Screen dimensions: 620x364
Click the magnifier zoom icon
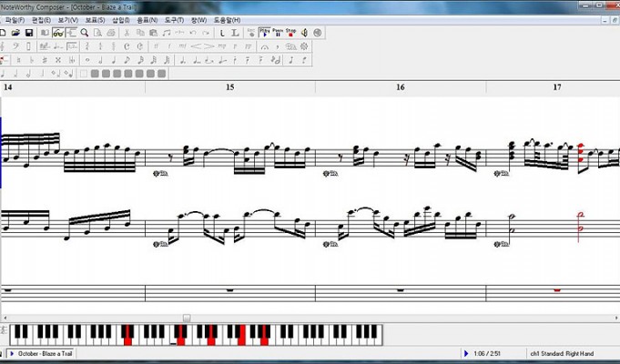(x=85, y=33)
